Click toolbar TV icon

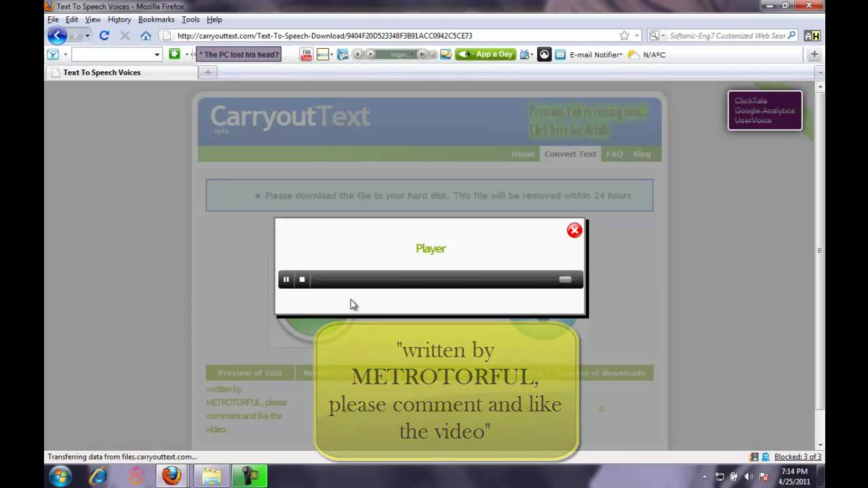(524, 55)
